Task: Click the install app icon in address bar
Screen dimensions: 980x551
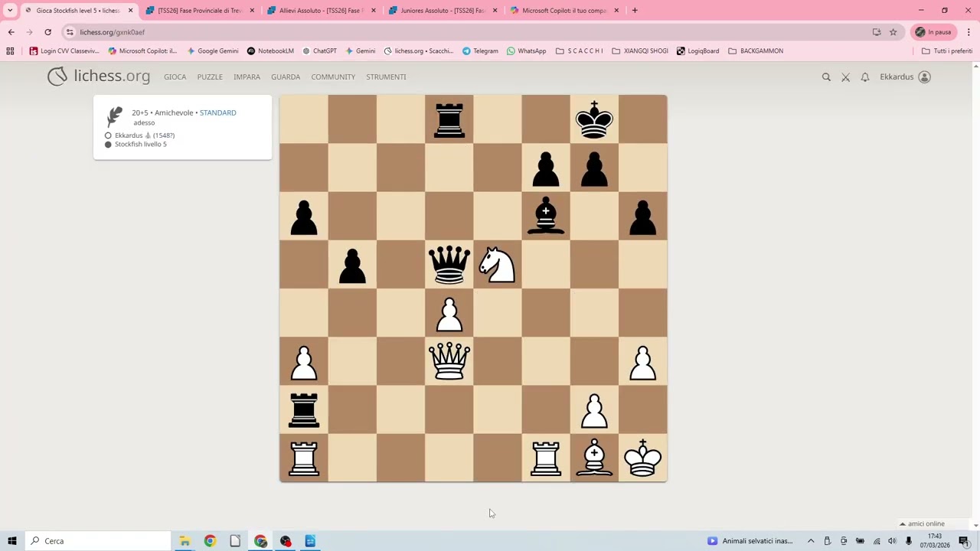Action: [x=877, y=32]
